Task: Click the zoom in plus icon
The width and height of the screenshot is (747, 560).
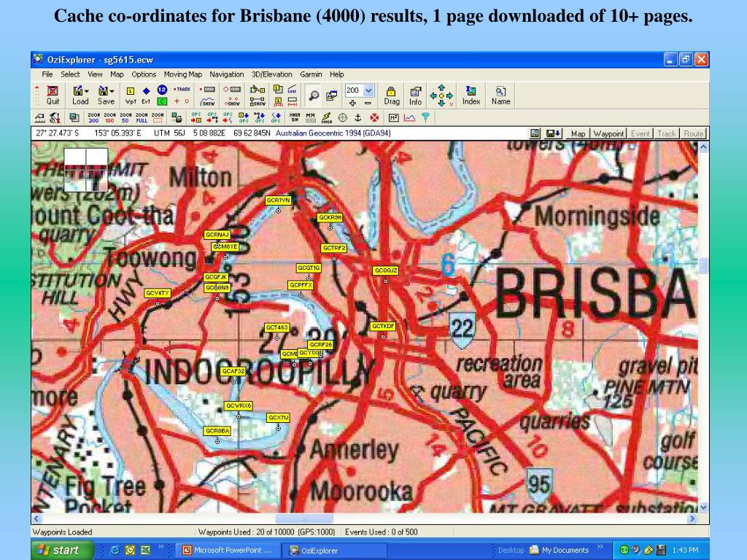Action: [x=352, y=103]
